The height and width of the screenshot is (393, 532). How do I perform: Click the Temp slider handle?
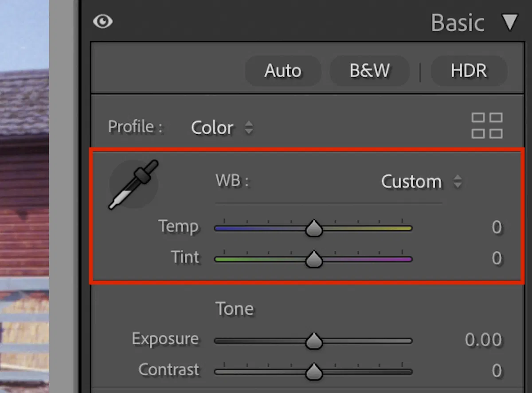click(314, 229)
